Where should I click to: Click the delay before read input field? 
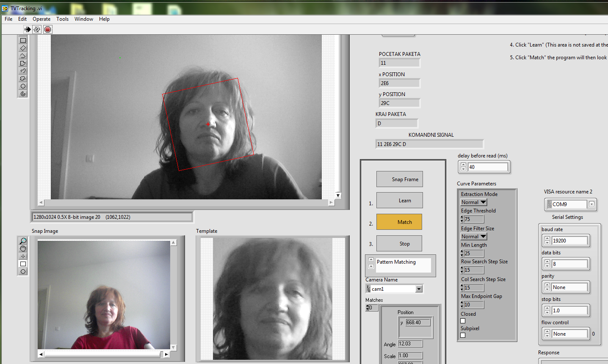488,167
